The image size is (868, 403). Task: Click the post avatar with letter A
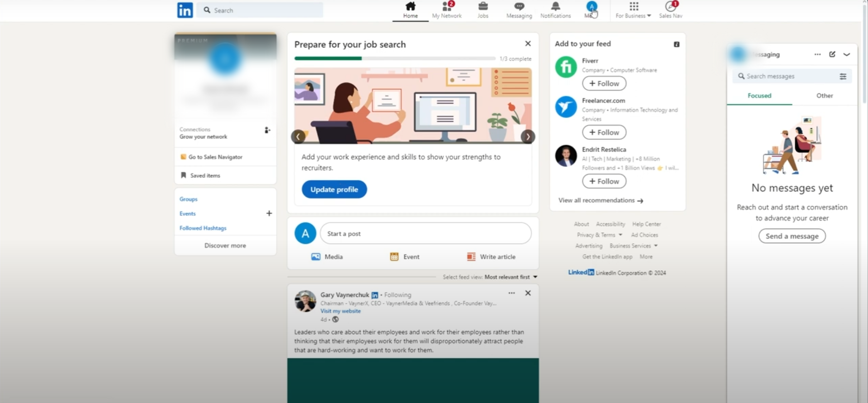[305, 234]
